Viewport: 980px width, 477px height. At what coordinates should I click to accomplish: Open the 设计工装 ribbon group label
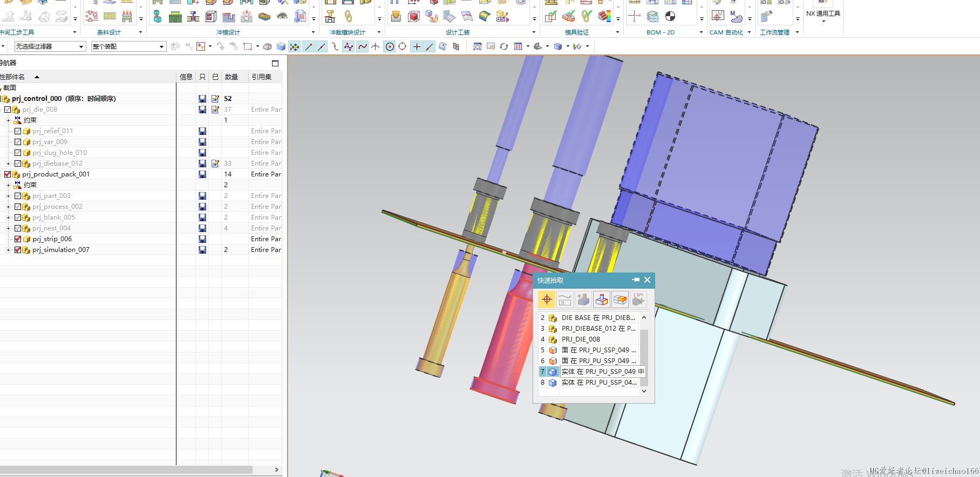click(458, 32)
